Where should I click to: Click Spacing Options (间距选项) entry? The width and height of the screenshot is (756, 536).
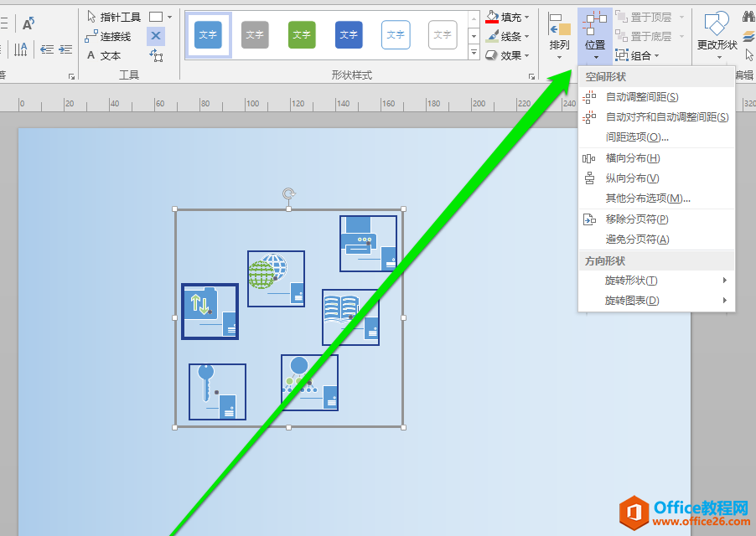(x=637, y=137)
